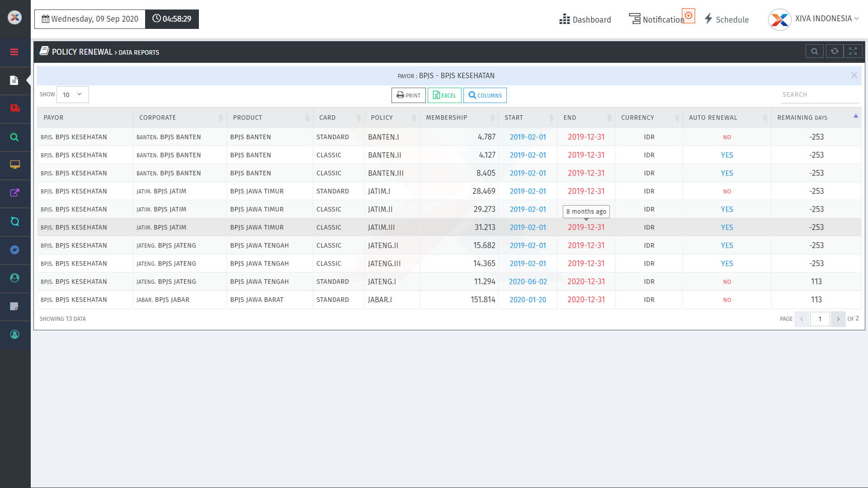Open the bottom user account sidebar icon

coord(15,334)
